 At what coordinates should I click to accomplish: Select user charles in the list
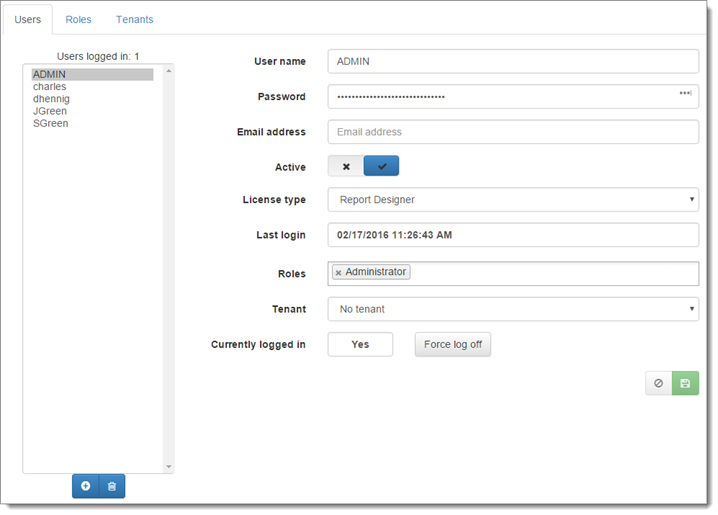pyautogui.click(x=49, y=87)
